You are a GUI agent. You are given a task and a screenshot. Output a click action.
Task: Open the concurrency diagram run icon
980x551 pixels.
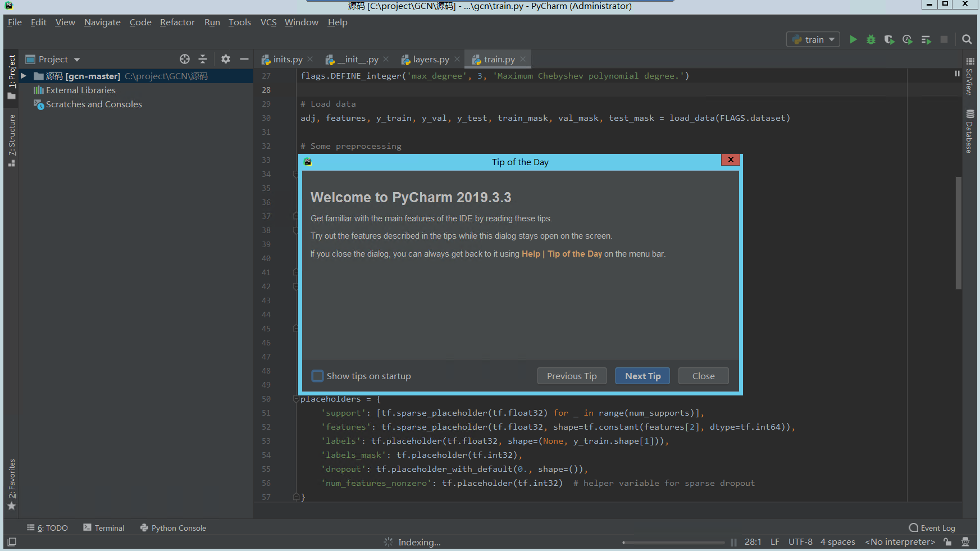(x=926, y=39)
